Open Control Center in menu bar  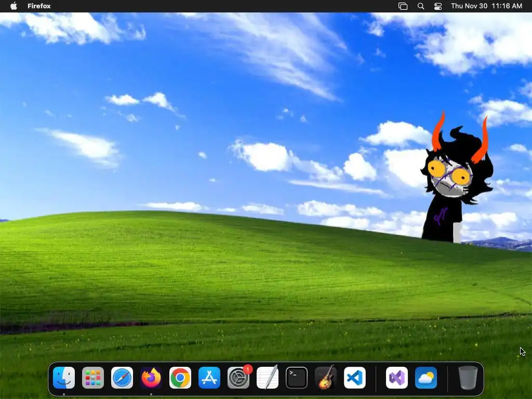coord(438,6)
